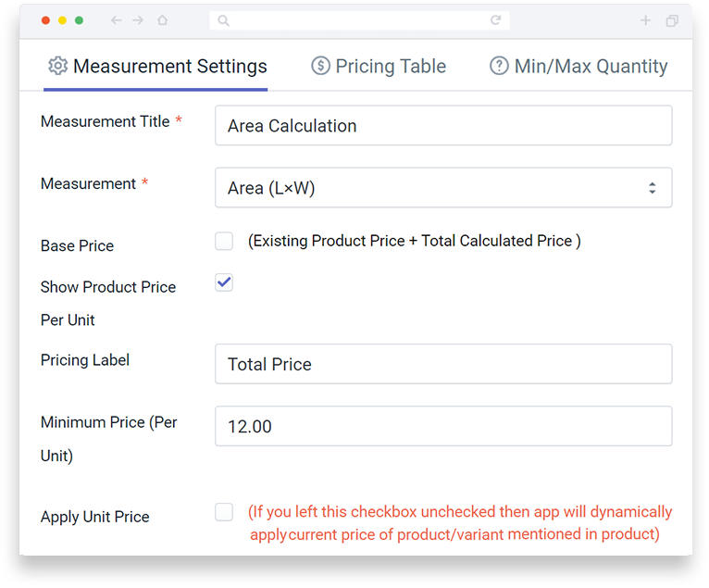Click the 'Base Price' label
The width and height of the screenshot is (709, 588).
click(78, 246)
